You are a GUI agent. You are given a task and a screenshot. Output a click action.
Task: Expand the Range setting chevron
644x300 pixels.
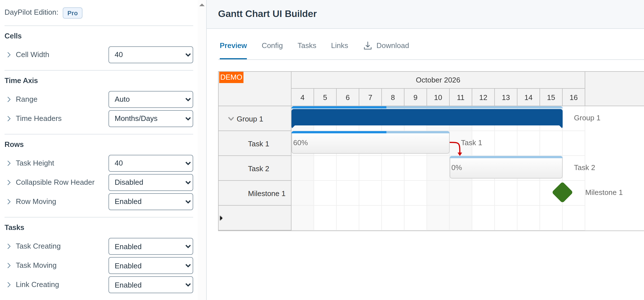point(9,99)
